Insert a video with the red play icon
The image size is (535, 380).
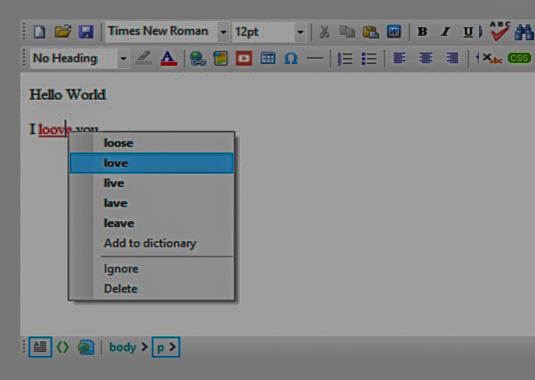pyautogui.click(x=244, y=58)
